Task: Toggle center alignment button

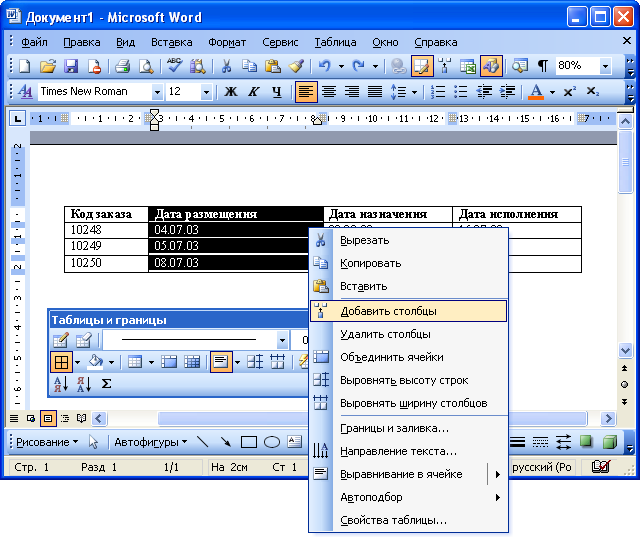Action: click(x=329, y=92)
